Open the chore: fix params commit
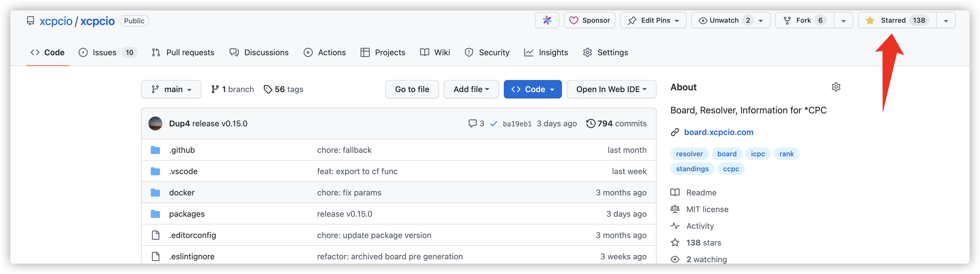 [349, 193]
